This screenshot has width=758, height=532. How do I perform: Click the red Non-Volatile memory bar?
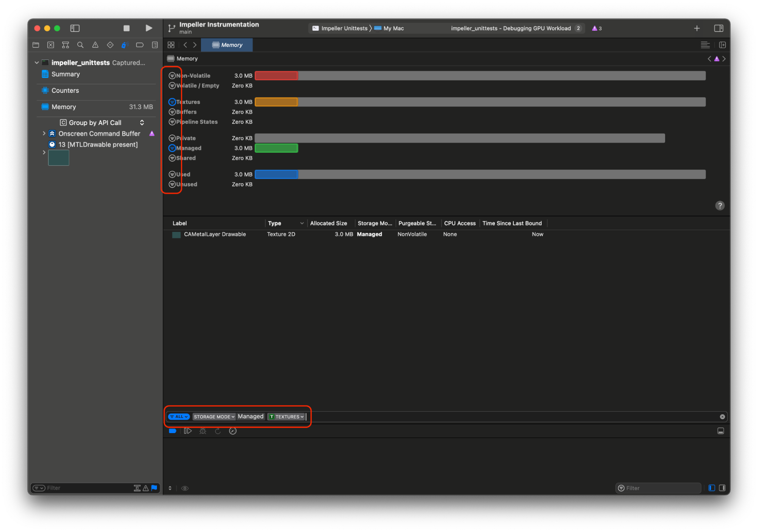click(x=276, y=75)
